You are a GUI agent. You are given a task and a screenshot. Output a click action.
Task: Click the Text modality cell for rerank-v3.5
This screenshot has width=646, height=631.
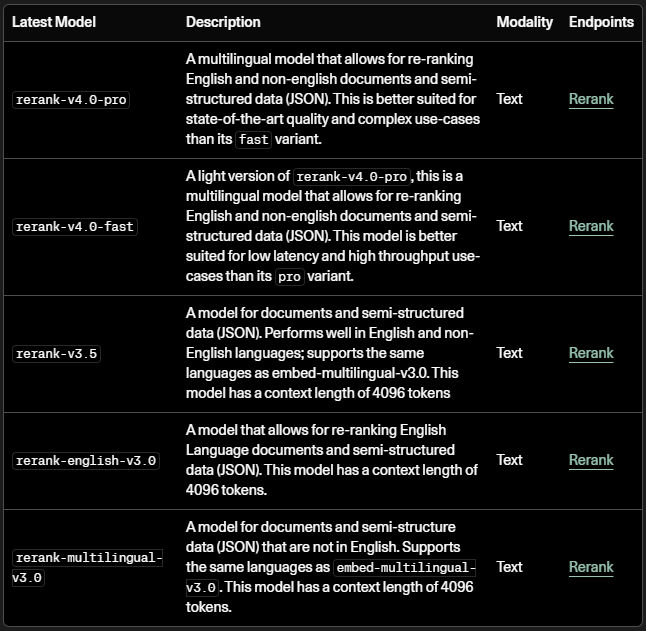click(509, 353)
